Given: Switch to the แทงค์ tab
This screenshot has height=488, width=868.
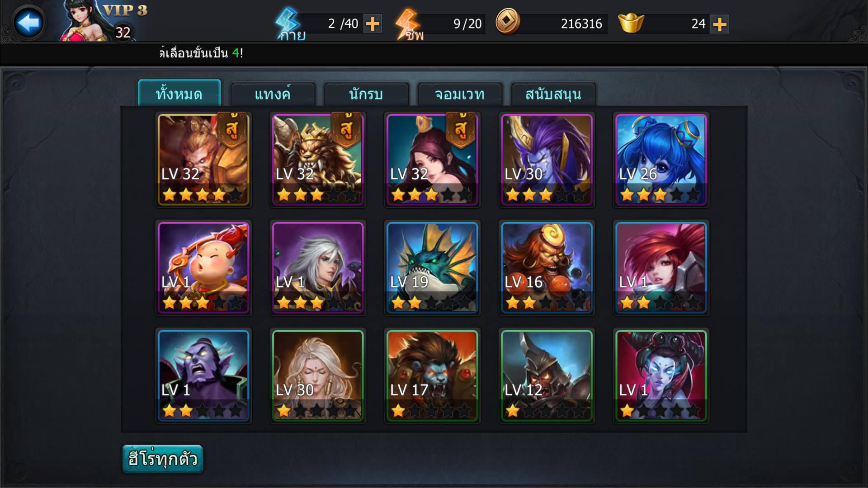Looking at the screenshot, I should 273,94.
